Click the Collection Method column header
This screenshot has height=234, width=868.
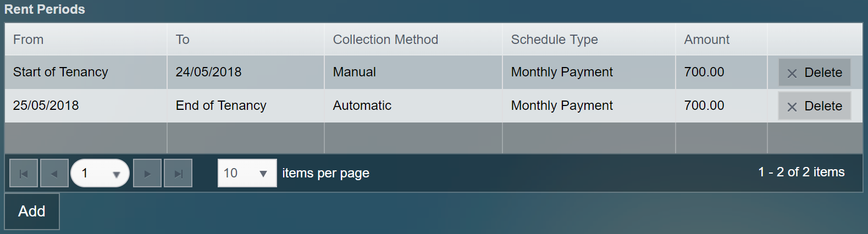click(x=385, y=40)
